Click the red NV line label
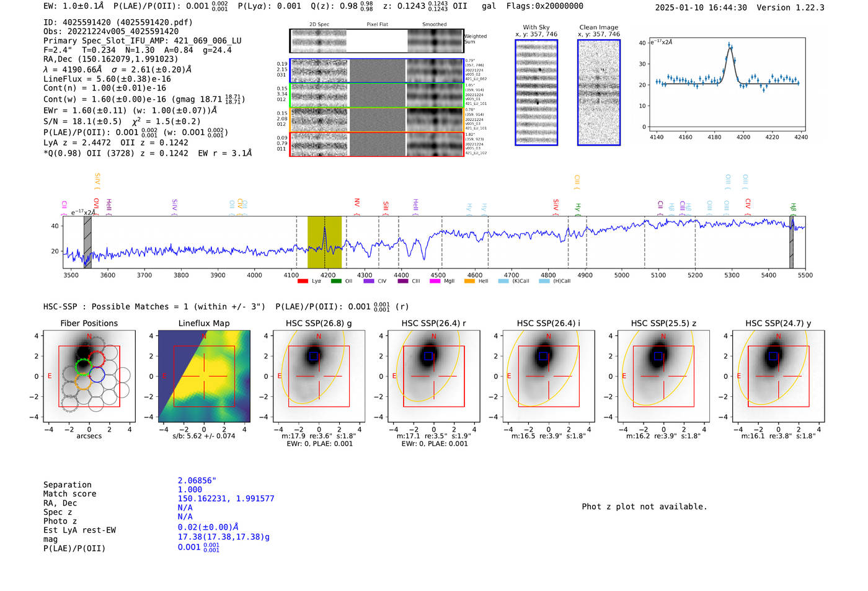 (x=356, y=203)
